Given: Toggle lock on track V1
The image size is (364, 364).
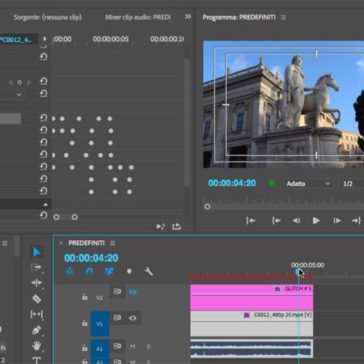Looking at the screenshot, I should (x=85, y=323).
